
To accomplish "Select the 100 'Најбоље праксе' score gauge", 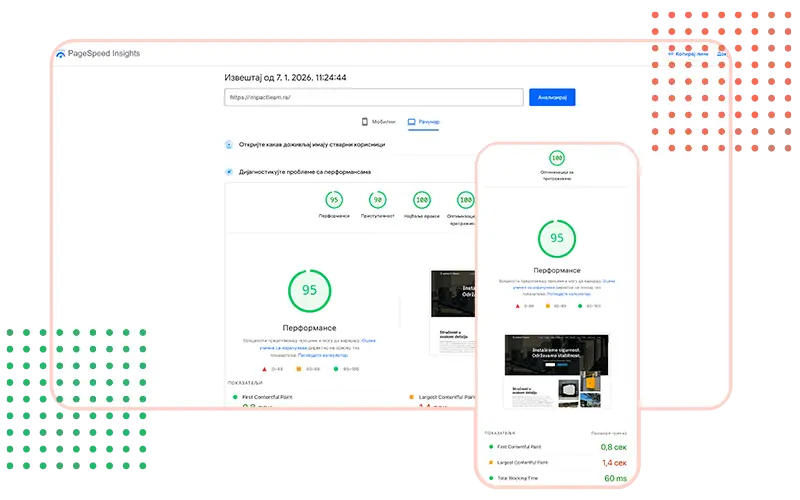I will [422, 200].
